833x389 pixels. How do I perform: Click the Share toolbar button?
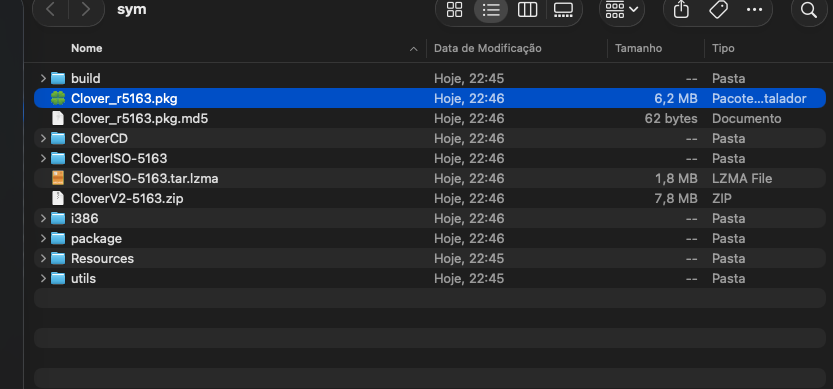(681, 10)
